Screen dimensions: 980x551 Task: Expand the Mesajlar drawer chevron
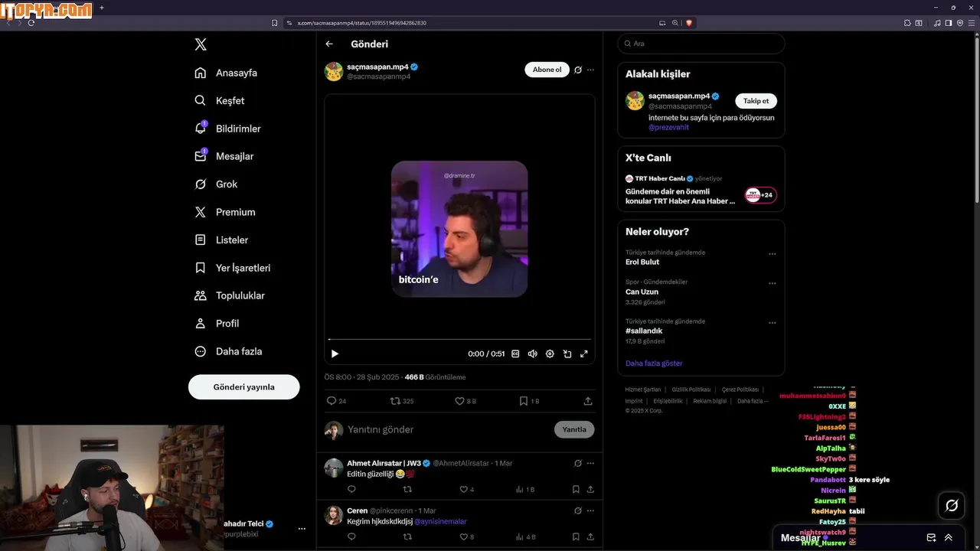(949, 538)
